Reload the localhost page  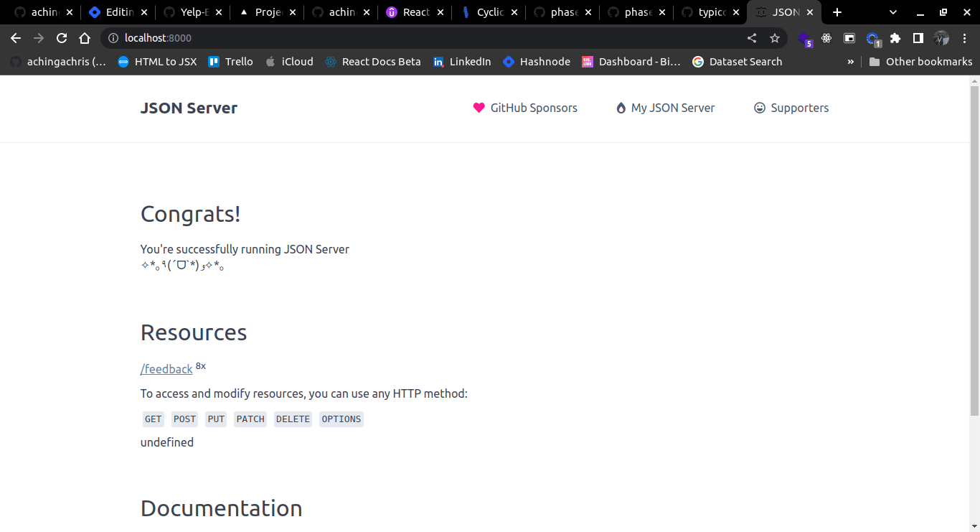(x=62, y=38)
